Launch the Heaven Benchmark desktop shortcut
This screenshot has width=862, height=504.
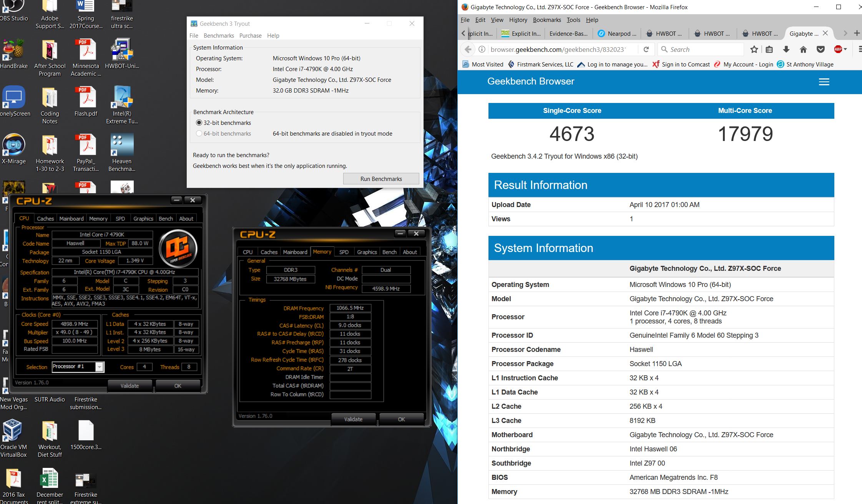point(122,153)
